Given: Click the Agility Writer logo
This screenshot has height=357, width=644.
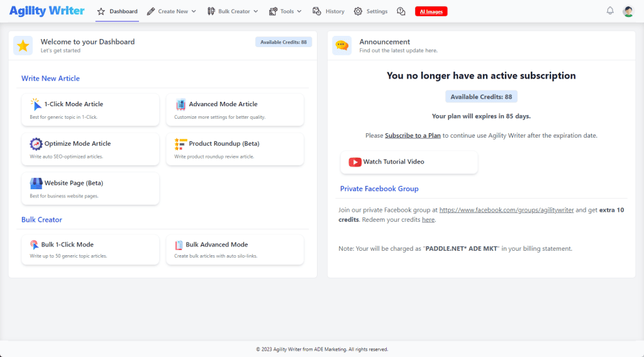Looking at the screenshot, I should (x=47, y=11).
